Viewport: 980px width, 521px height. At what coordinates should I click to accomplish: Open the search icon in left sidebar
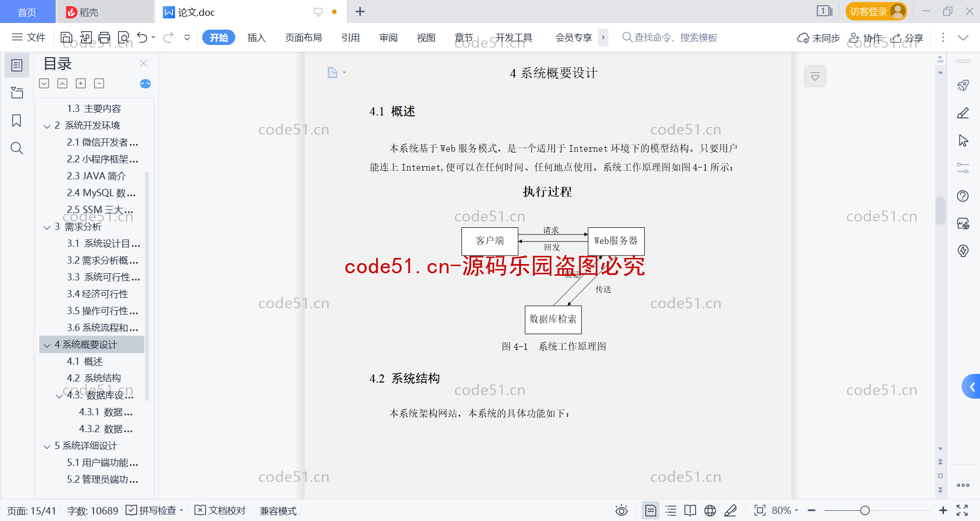(17, 148)
